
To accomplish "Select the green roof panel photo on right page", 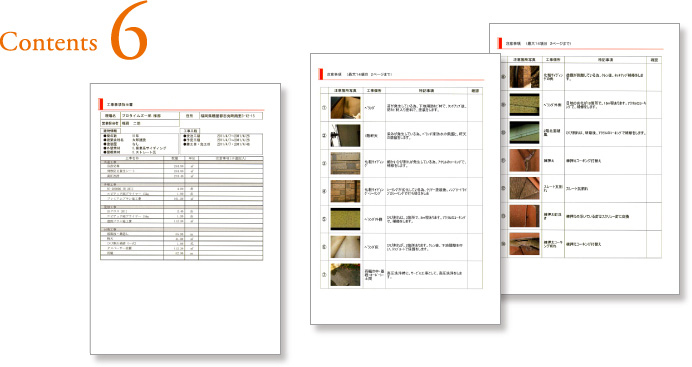I will click(524, 132).
